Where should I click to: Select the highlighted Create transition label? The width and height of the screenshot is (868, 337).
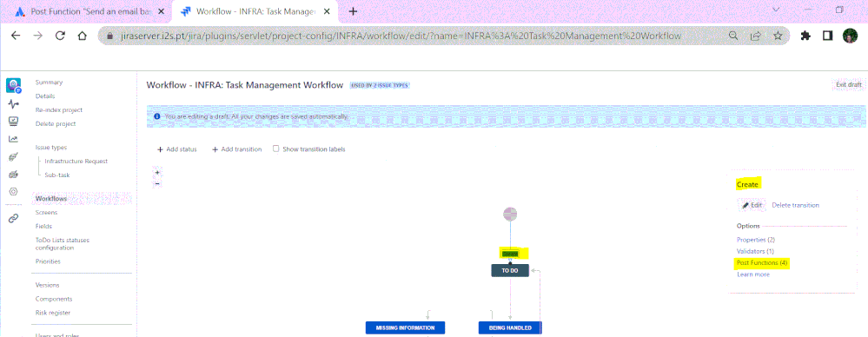(510, 254)
